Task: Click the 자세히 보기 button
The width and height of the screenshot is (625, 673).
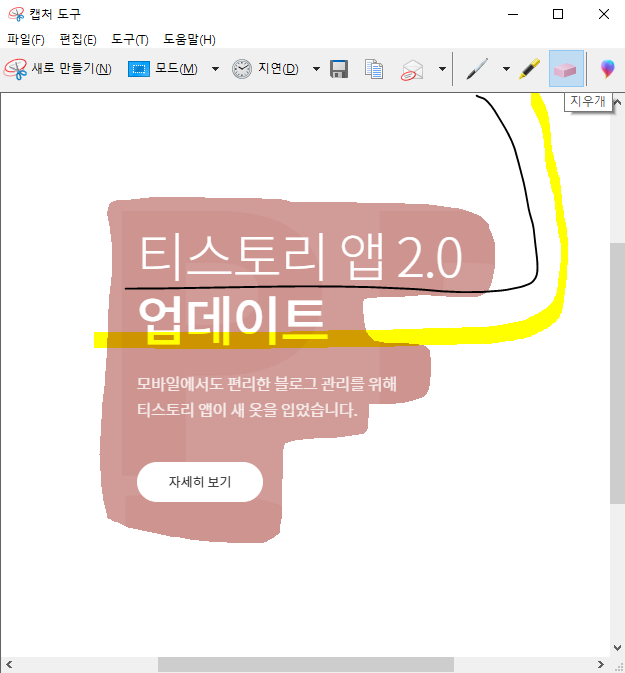Action: pos(200,482)
